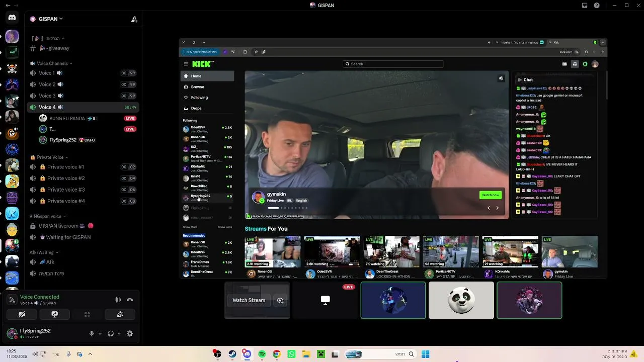The height and width of the screenshot is (362, 644).
Task: Click Show More under Following list
Action: coord(190,227)
